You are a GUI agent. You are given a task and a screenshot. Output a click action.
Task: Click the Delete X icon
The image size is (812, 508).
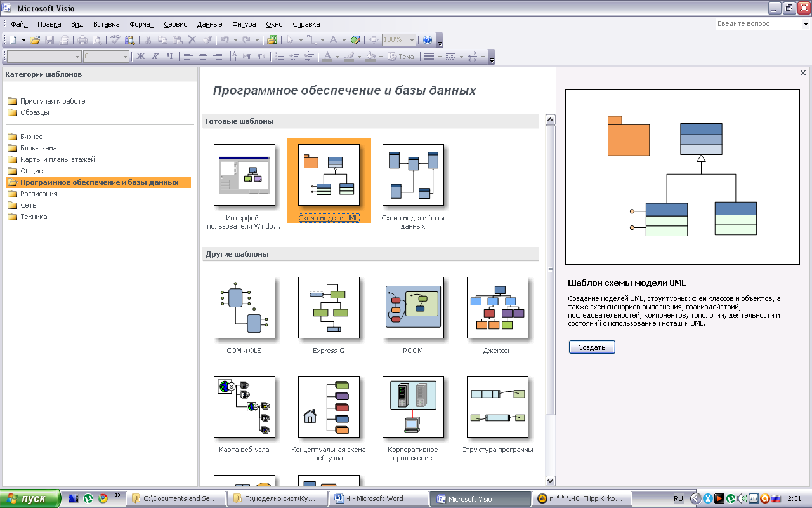point(192,40)
